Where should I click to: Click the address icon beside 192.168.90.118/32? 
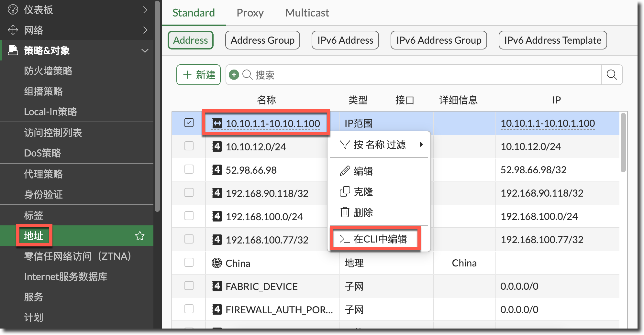217,193
